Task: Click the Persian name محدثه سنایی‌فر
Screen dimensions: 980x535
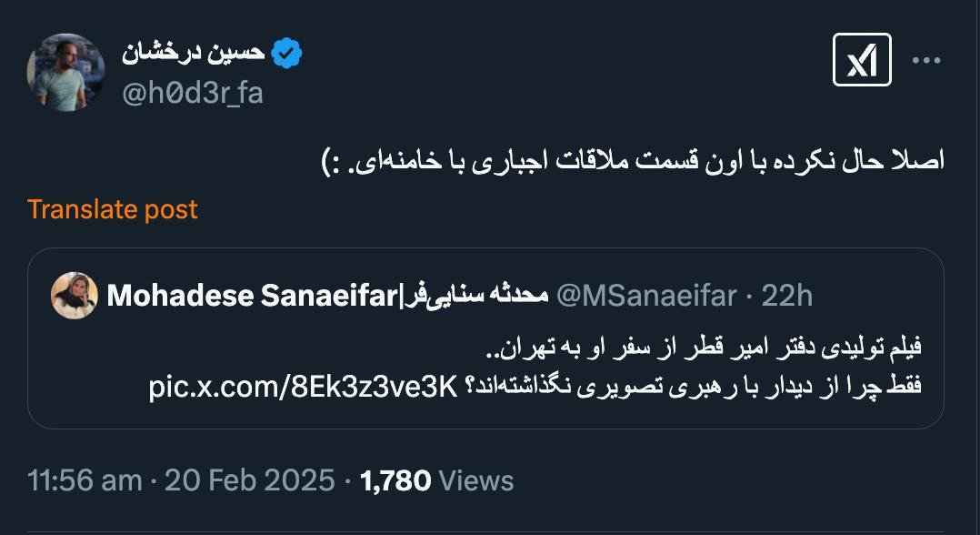Action: [474, 295]
